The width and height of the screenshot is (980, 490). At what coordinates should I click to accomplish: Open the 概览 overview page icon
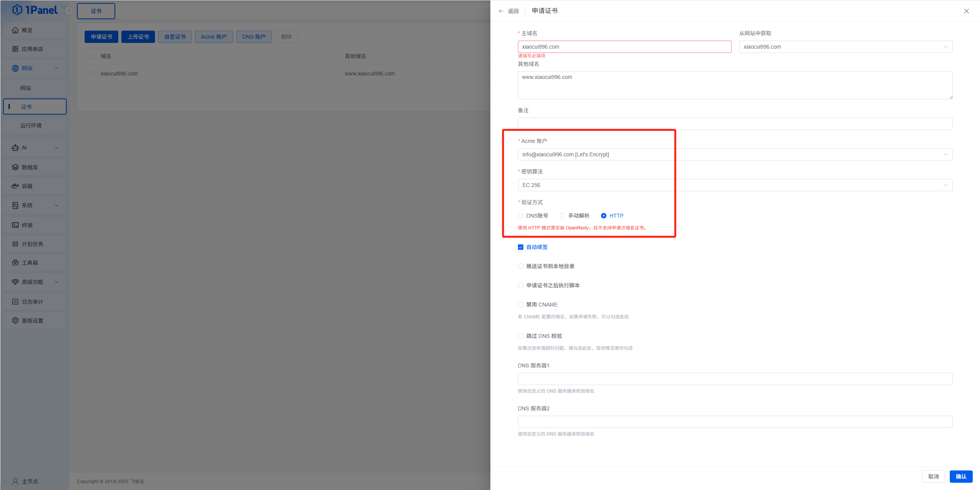coord(15,30)
